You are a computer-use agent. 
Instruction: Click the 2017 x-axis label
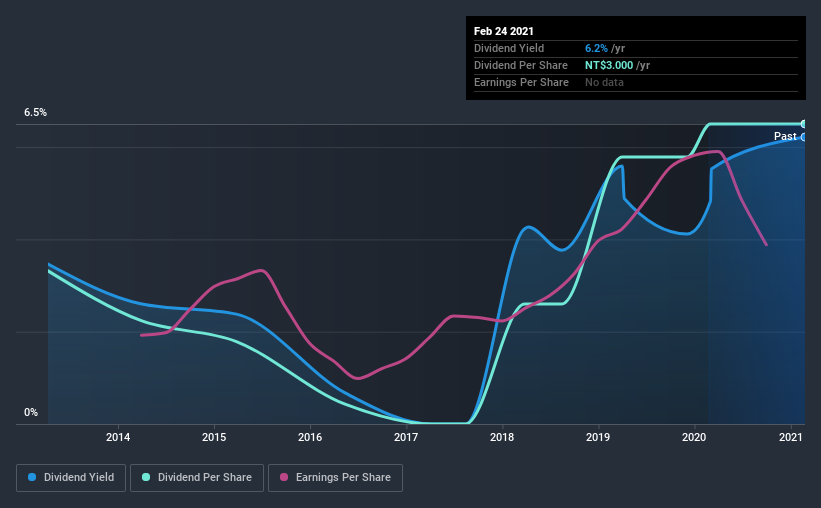pos(406,437)
